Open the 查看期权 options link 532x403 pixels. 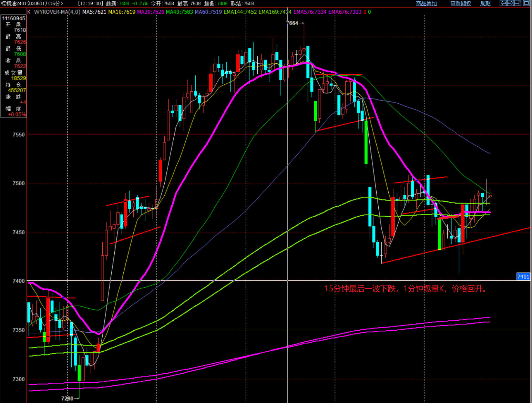[x=461, y=3]
